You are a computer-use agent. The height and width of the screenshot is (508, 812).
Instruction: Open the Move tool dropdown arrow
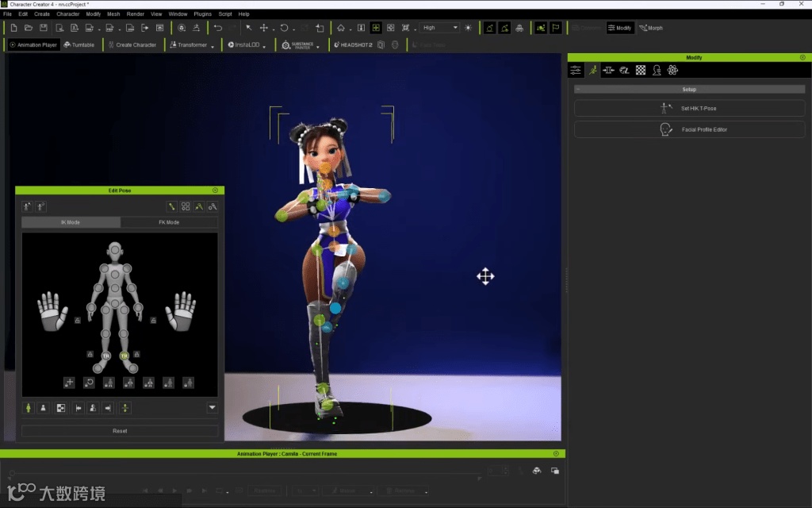pos(274,29)
